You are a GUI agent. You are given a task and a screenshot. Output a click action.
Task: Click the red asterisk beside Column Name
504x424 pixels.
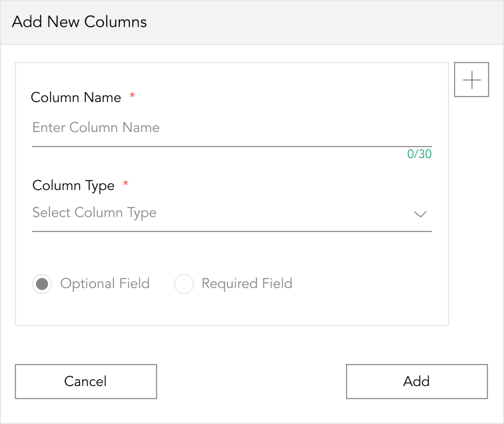132,95
